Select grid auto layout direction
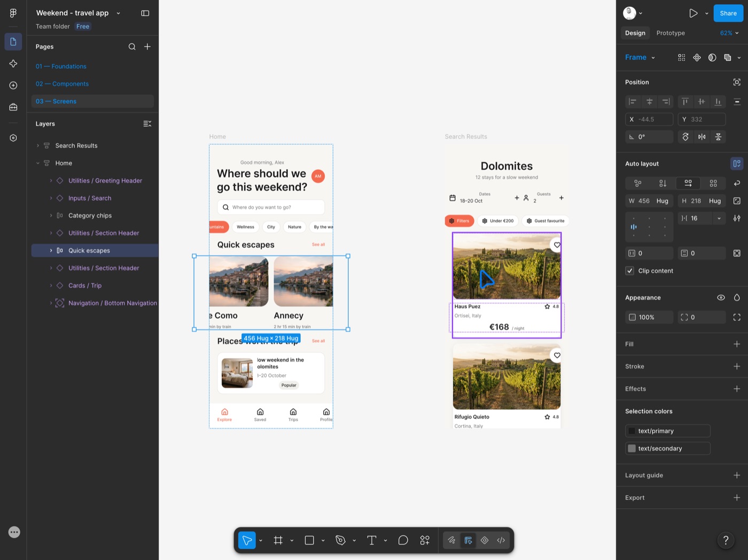This screenshot has height=560, width=748. pos(713,183)
